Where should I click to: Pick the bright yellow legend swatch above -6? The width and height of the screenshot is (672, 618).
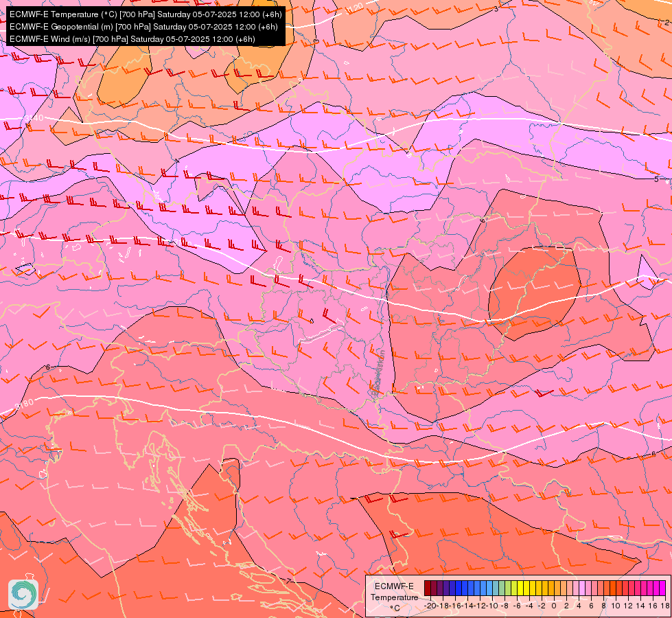point(520,586)
